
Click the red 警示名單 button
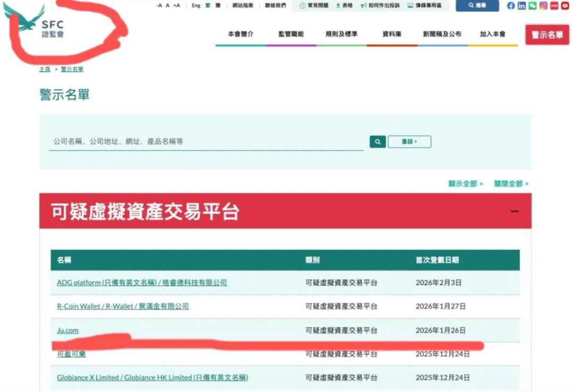click(547, 35)
